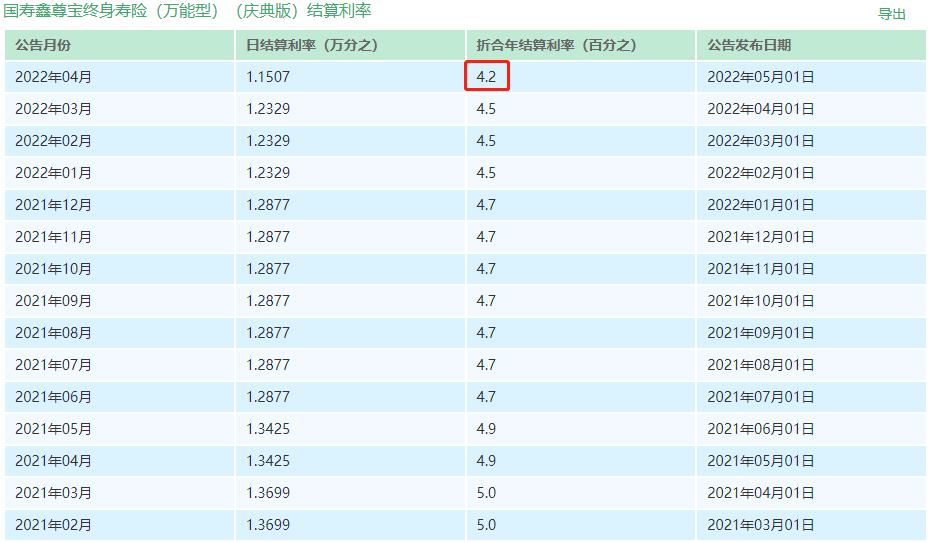
Task: Click the 1.3425 rate in 2021年05月 row
Action: click(x=268, y=429)
